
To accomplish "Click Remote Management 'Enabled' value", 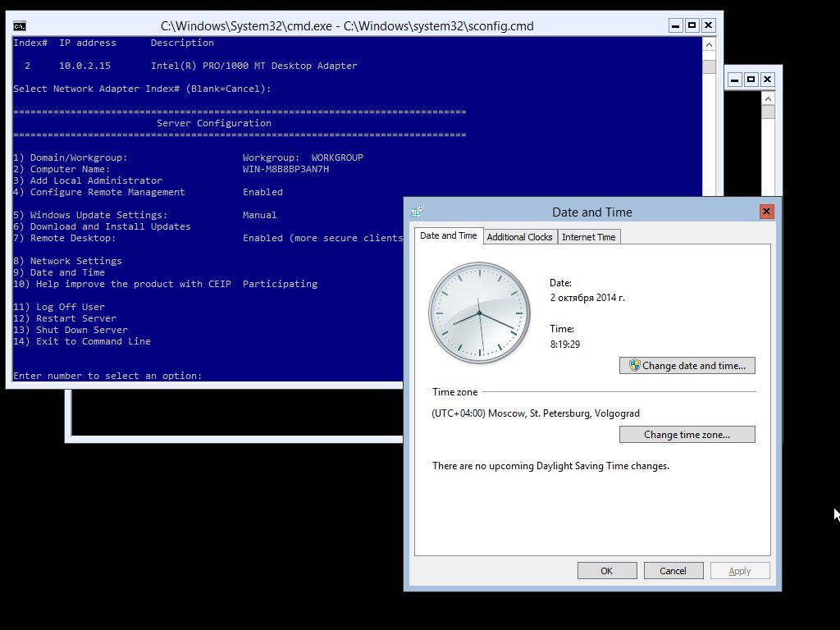I will (262, 192).
